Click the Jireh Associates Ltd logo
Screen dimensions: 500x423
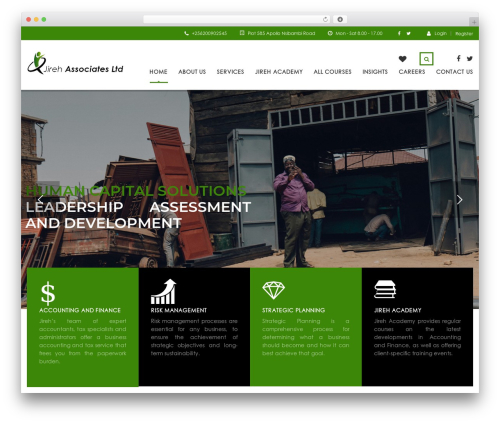click(75, 63)
